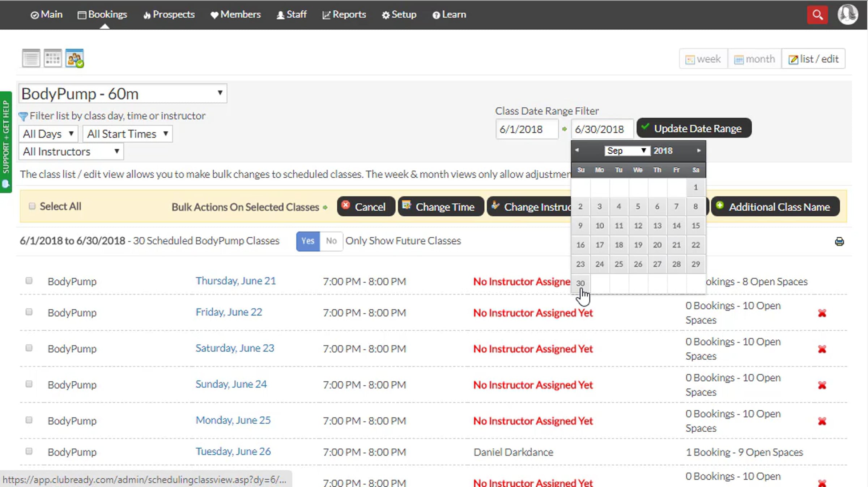This screenshot has width=868, height=487.
Task: Expand the All Instructors dropdown
Action: 71,152
